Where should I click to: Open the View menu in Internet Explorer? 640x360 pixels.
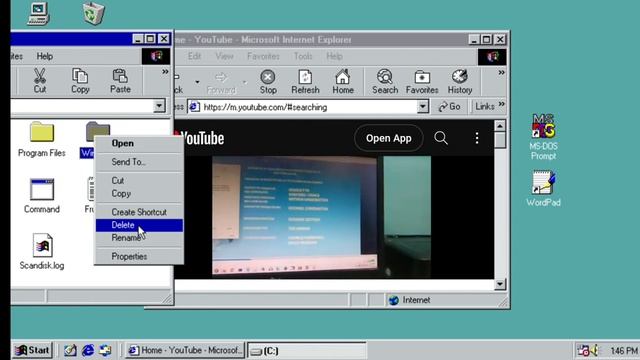[x=224, y=56]
